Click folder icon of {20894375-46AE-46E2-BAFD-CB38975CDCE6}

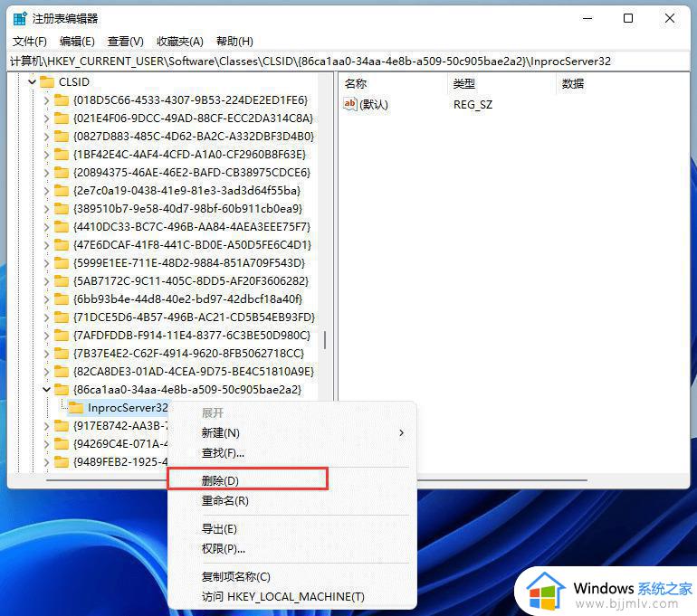(x=62, y=173)
